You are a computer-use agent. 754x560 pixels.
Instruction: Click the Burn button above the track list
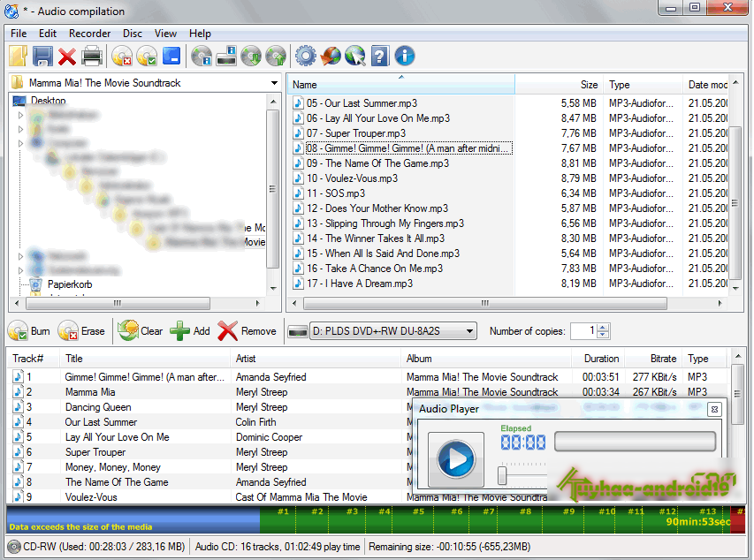point(28,331)
